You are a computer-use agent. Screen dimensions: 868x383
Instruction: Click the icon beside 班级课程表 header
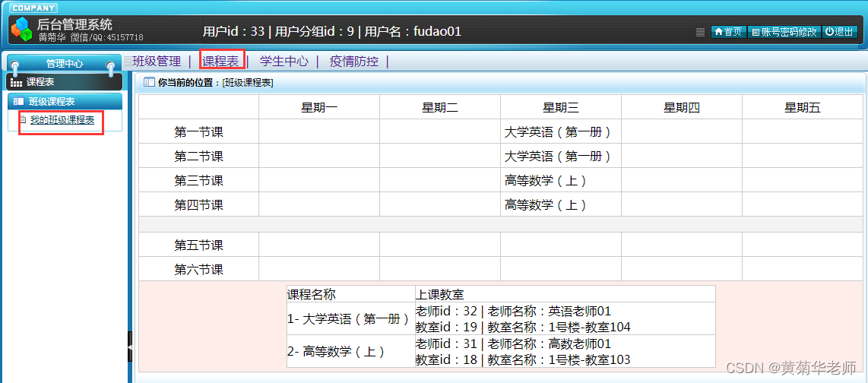pos(19,102)
